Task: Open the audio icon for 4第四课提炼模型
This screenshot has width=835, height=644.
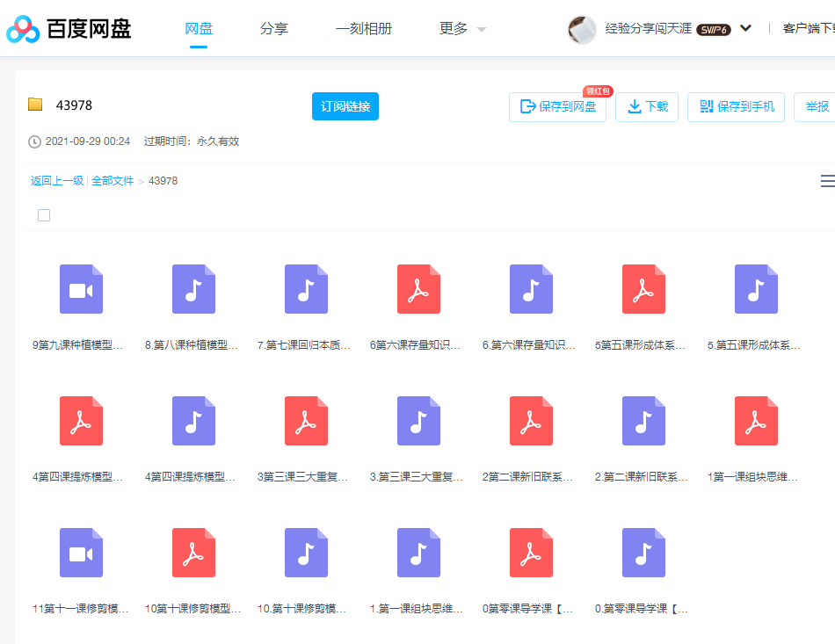Action: click(194, 421)
